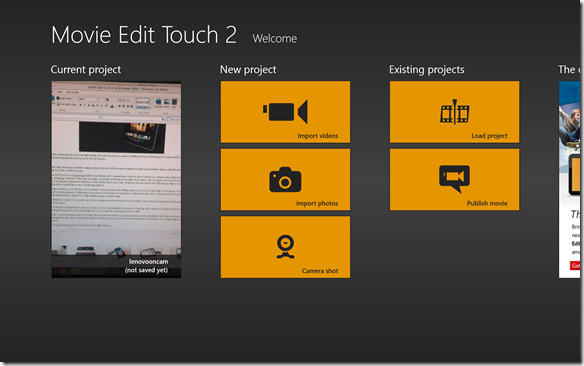Click the Publish movie speech bubble icon

454,179
